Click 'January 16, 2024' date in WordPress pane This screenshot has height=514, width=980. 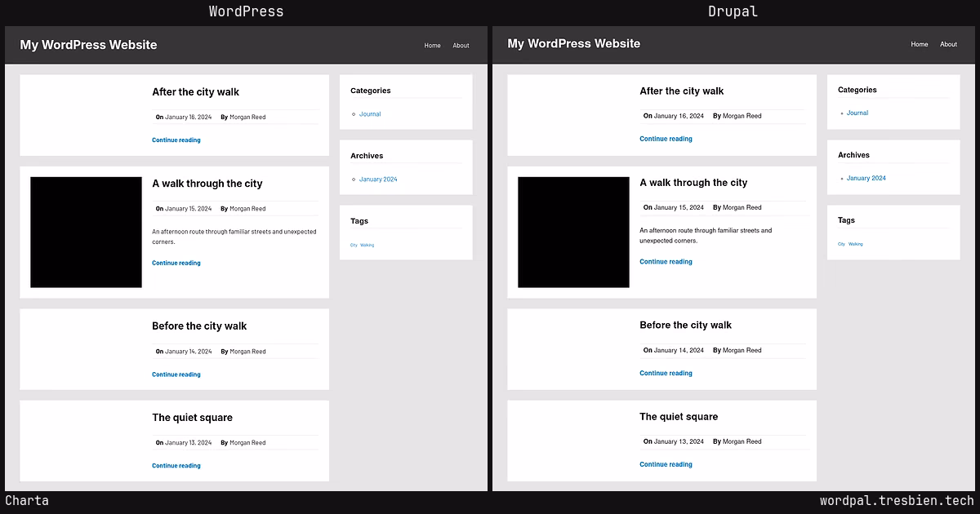(x=188, y=117)
